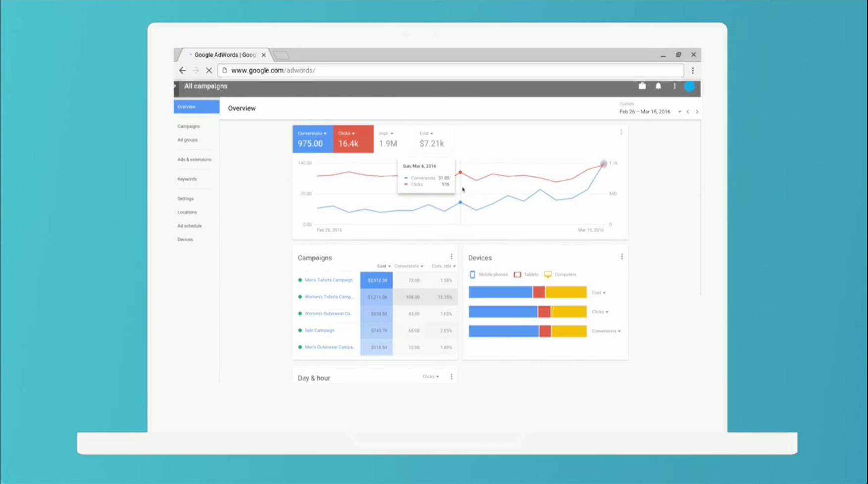Open Ad groups in the left sidebar
The image size is (868, 484).
click(188, 140)
